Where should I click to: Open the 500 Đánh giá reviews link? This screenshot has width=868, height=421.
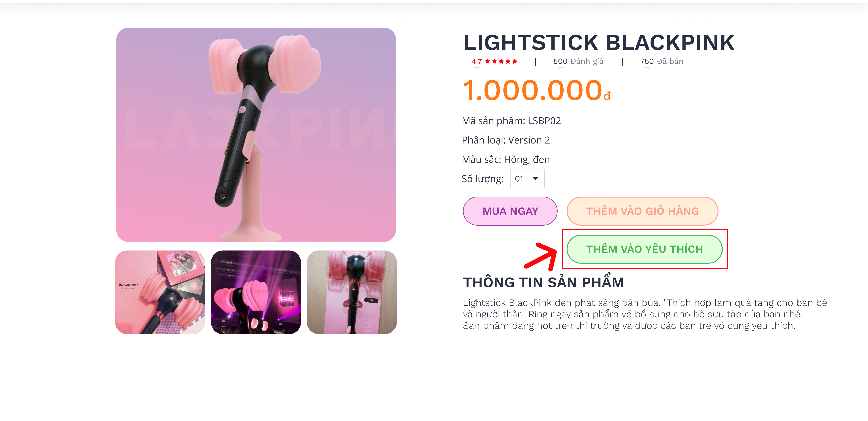[x=578, y=61]
